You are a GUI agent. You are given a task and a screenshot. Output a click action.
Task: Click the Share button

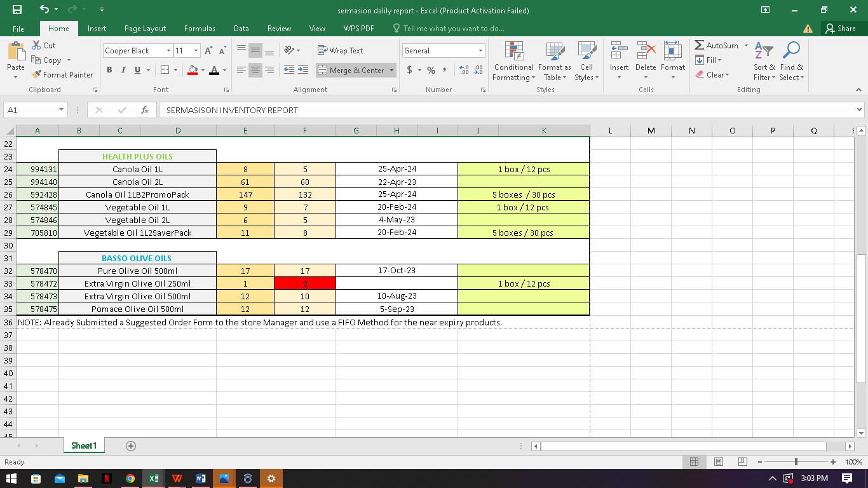pos(840,29)
